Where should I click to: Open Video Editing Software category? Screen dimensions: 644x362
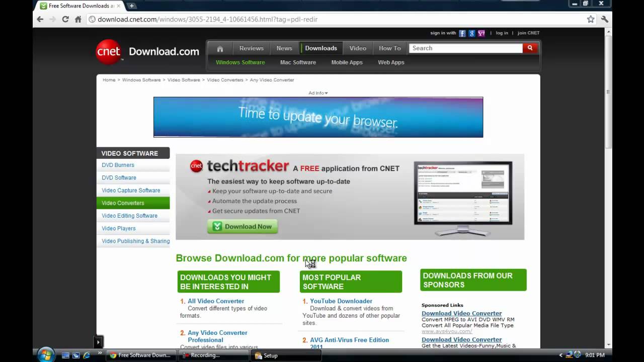pyautogui.click(x=129, y=216)
